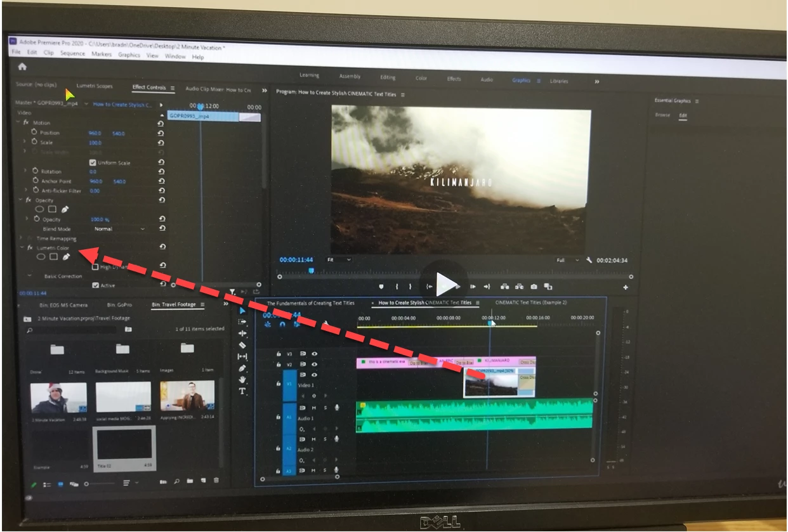Toggle Video 1 track output eye
The width and height of the screenshot is (788, 532).
(314, 375)
